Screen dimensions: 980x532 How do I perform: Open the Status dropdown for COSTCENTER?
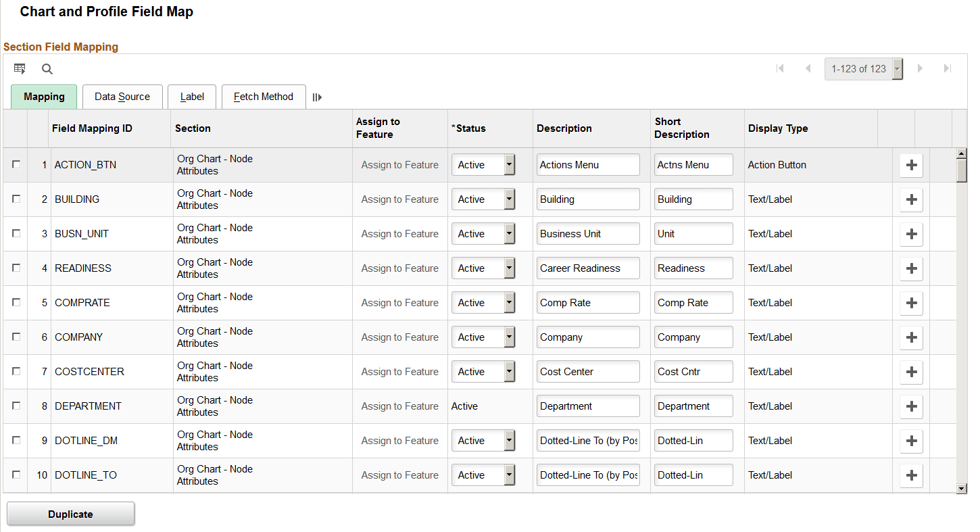point(508,371)
